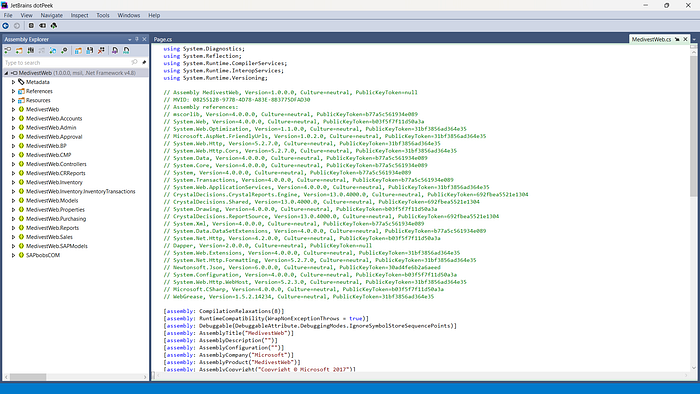Click the blue Open from NuGet icon
700x394 pixels.
point(53,50)
